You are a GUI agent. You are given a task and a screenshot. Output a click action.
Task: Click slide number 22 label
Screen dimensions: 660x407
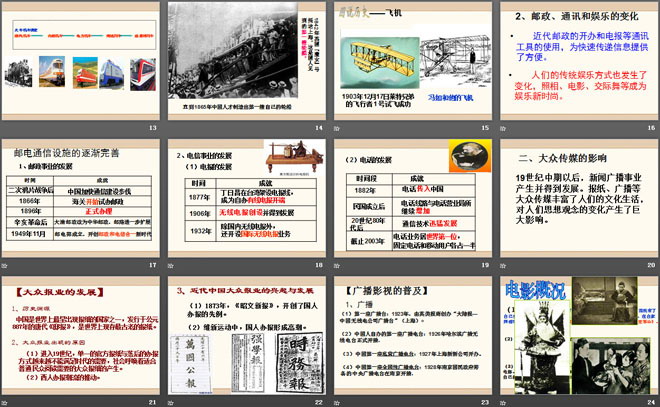coord(319,402)
